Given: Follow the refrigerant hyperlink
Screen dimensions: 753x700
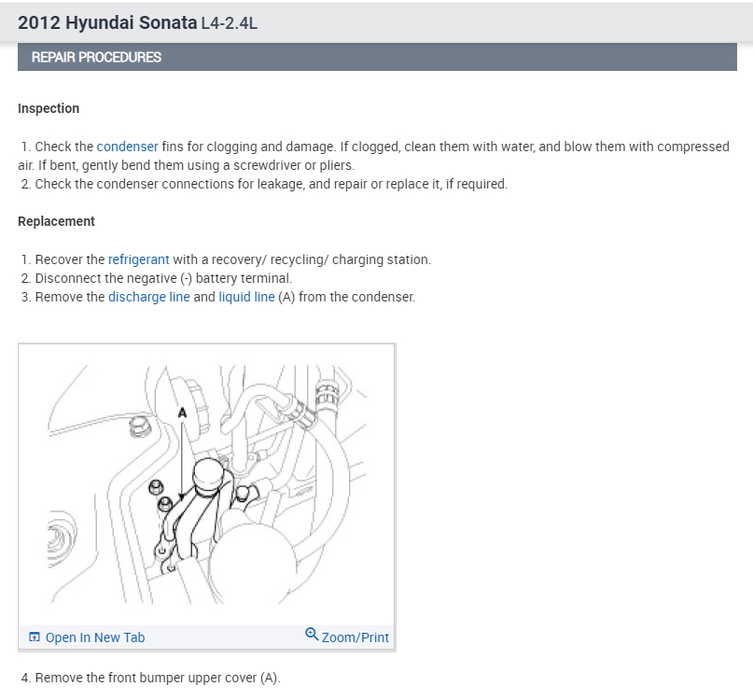Looking at the screenshot, I should coord(139,259).
